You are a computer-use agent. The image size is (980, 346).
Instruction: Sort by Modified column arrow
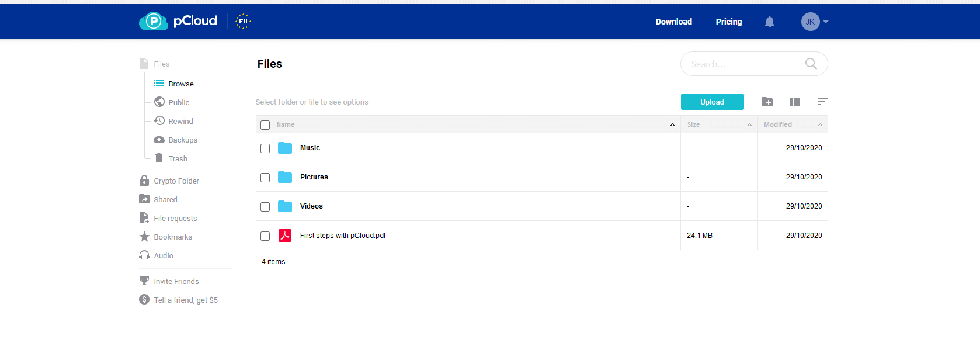point(820,124)
